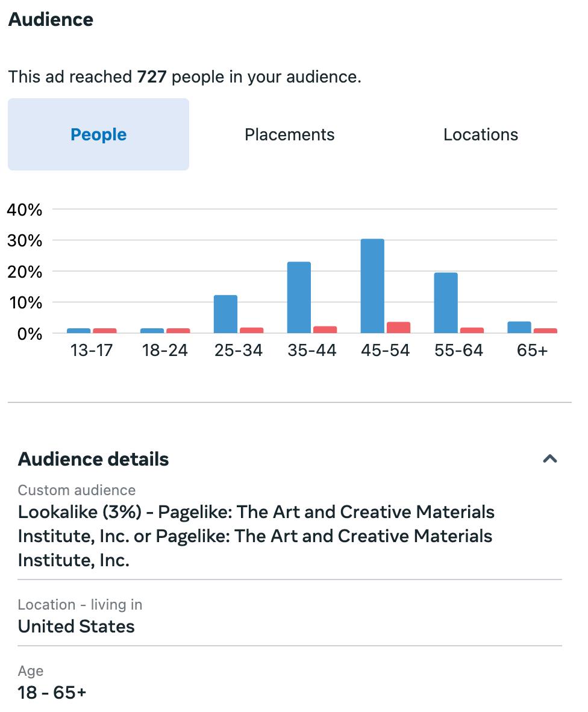Viewport: 588px width, 712px height.
Task: Click the blue 55-64 age bar
Action: click(446, 303)
